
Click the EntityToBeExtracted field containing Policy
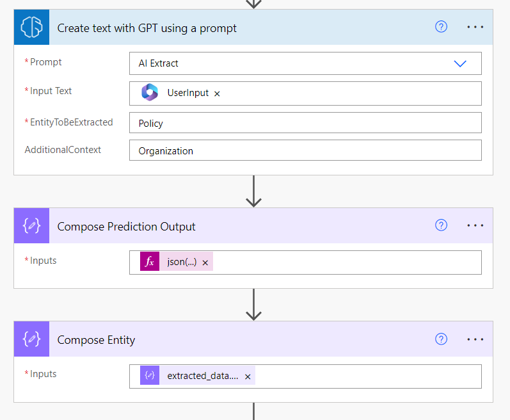click(x=305, y=123)
